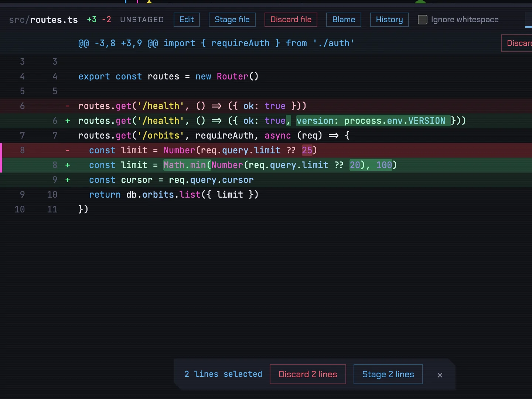Open the Blame view
The height and width of the screenshot is (399, 532).
click(344, 20)
